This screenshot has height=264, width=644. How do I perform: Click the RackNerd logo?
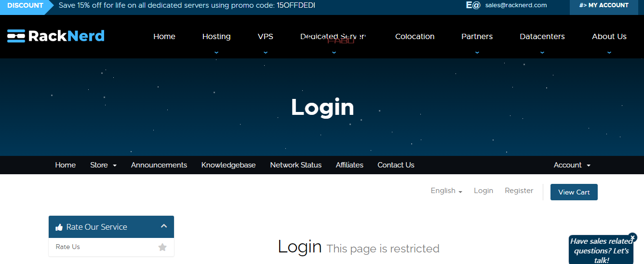[x=56, y=36]
